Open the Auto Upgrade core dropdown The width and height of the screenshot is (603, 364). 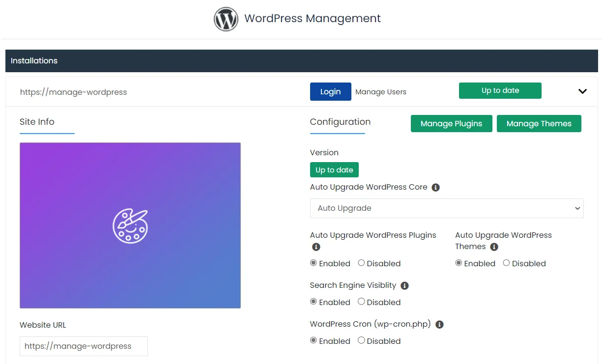446,208
